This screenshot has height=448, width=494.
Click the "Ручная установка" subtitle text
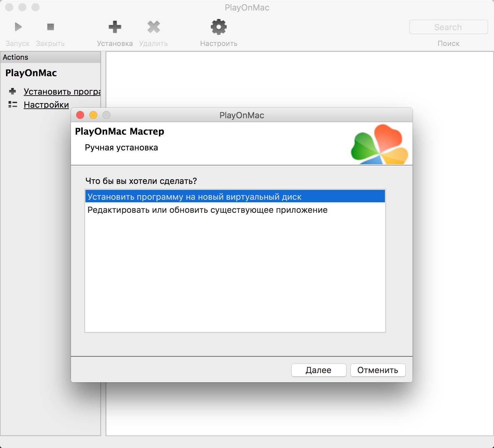(x=121, y=148)
